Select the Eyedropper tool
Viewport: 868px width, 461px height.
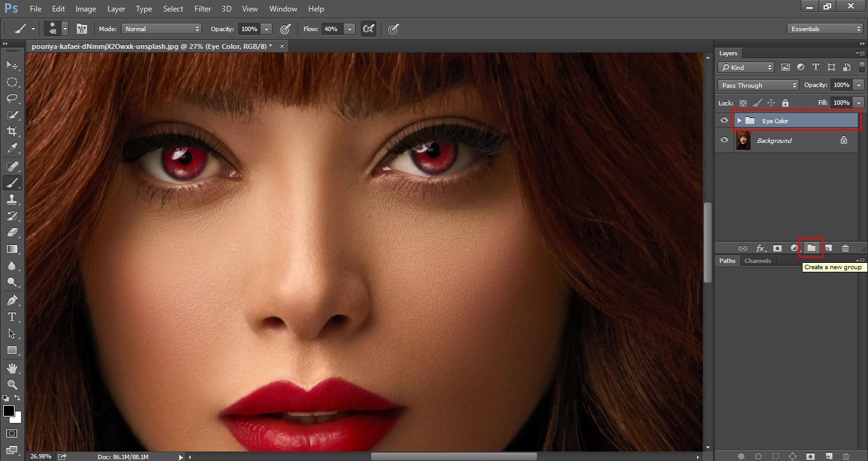(x=12, y=149)
